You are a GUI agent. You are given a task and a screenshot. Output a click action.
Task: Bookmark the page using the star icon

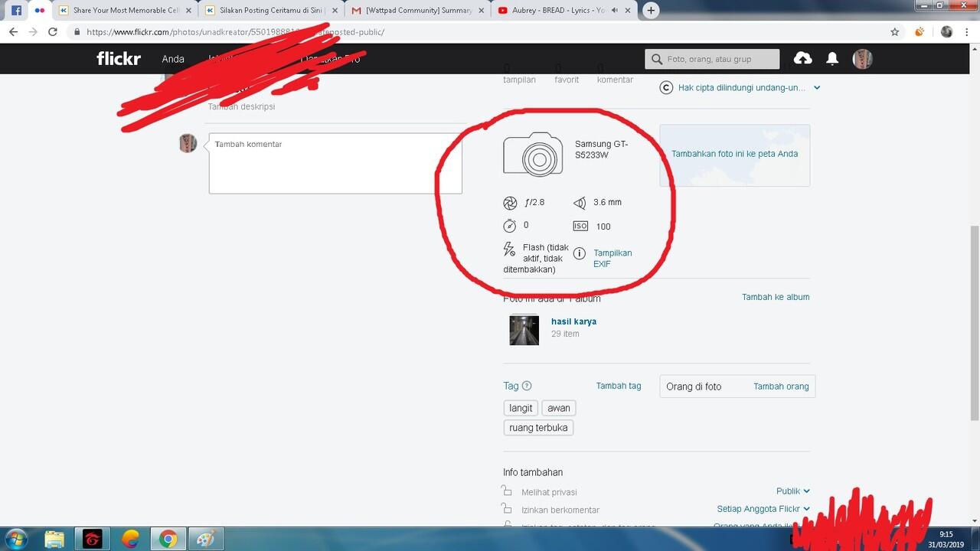[x=894, y=32]
